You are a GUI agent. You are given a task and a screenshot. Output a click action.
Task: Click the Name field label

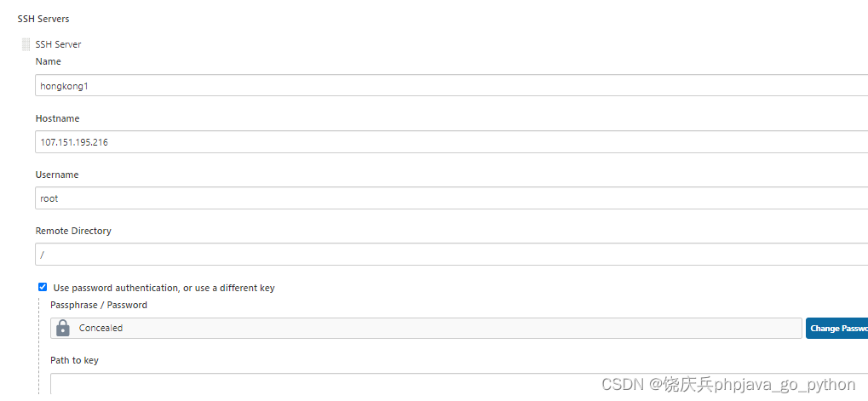(x=49, y=61)
